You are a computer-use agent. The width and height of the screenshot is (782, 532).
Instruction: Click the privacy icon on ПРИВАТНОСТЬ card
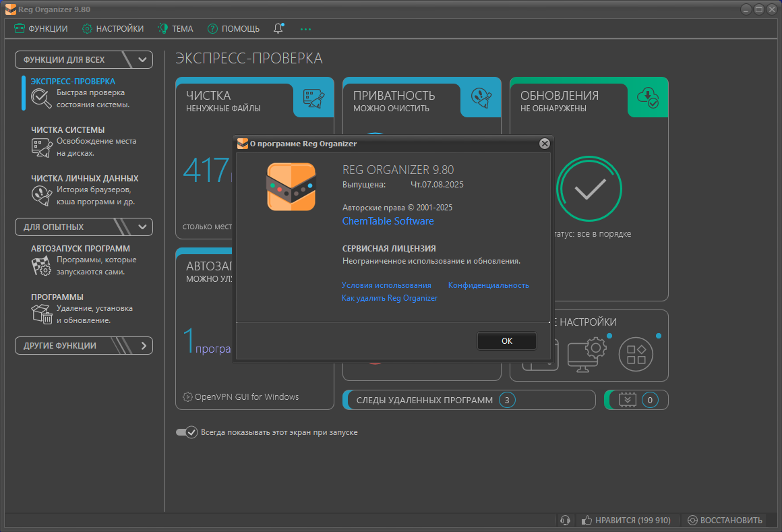coord(481,98)
